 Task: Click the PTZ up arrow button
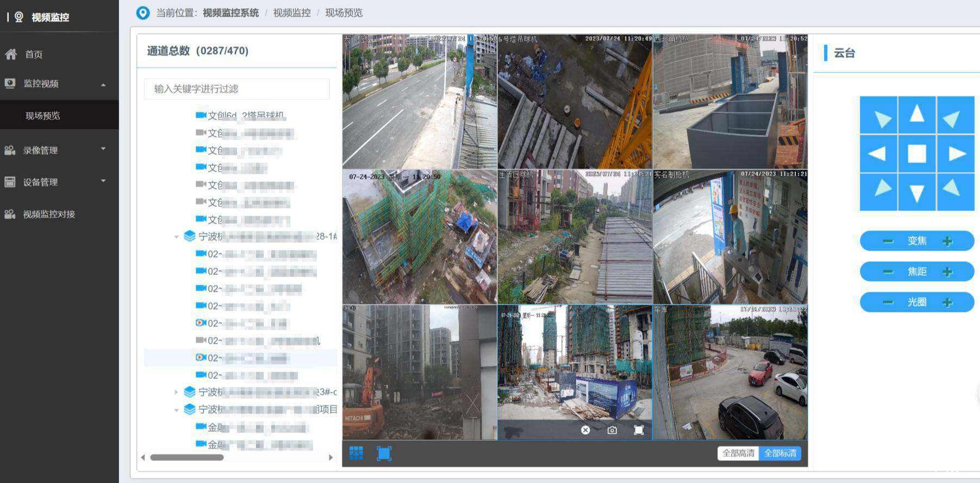point(916,115)
